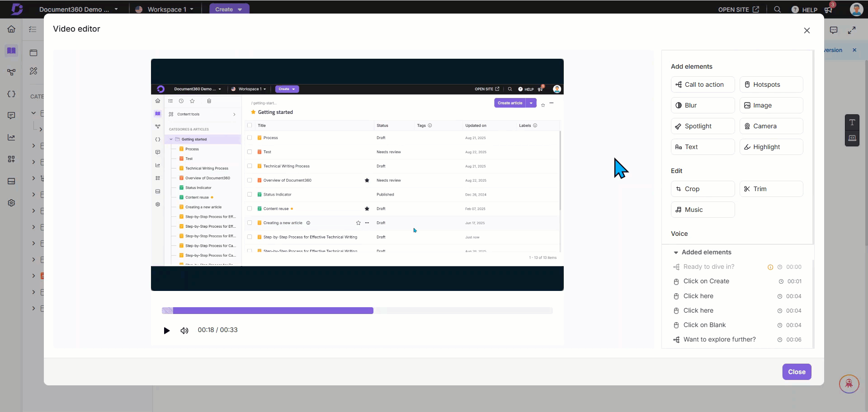Mute the video volume icon
This screenshot has height=412, width=868.
click(184, 330)
